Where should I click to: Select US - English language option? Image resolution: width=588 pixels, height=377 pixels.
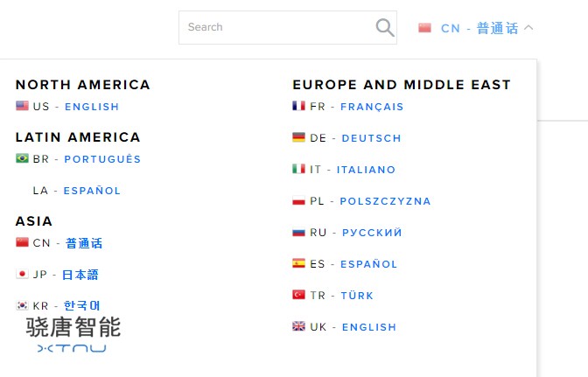[91, 107]
